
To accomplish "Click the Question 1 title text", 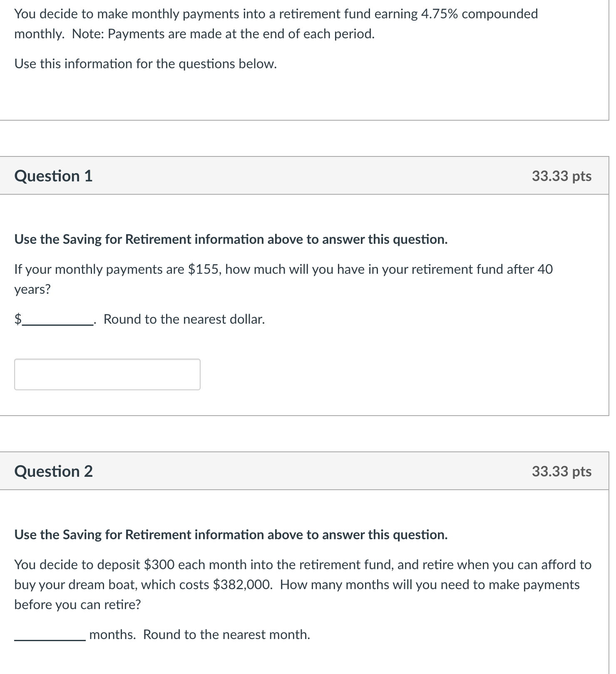I will click(53, 176).
